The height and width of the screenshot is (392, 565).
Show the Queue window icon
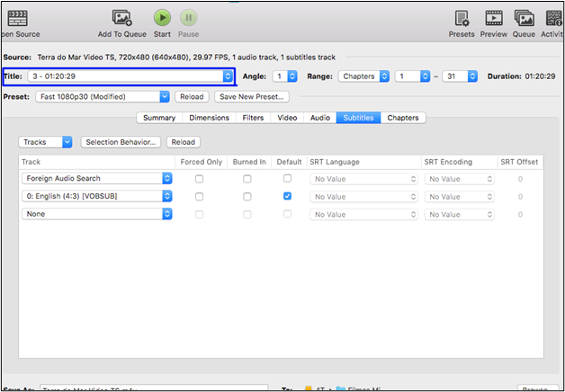click(x=524, y=18)
